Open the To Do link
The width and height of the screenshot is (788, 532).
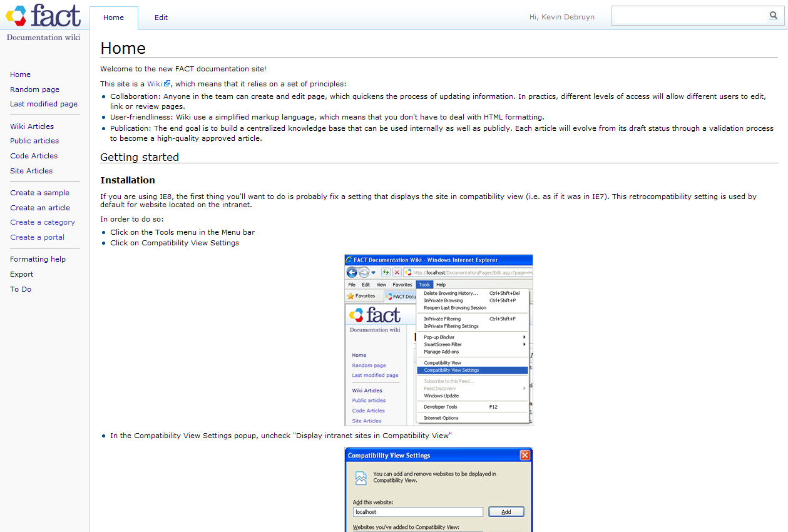21,289
